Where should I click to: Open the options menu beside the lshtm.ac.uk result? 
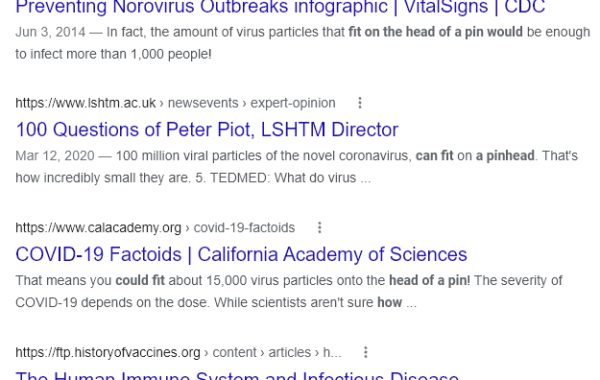360,103
